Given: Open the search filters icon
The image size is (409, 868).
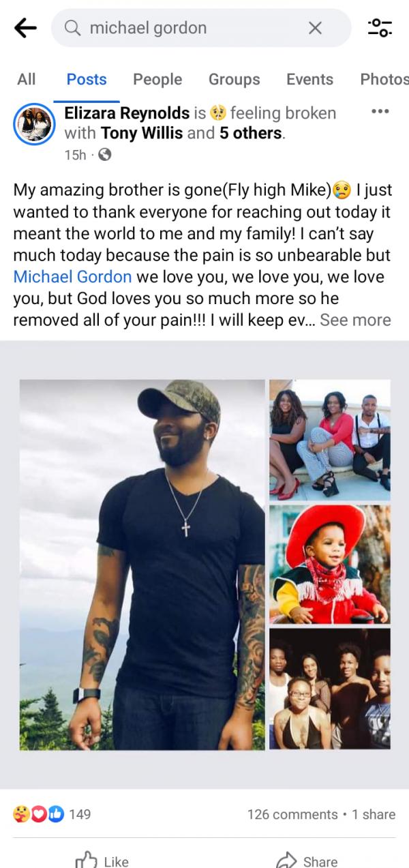Looking at the screenshot, I should [x=380, y=28].
